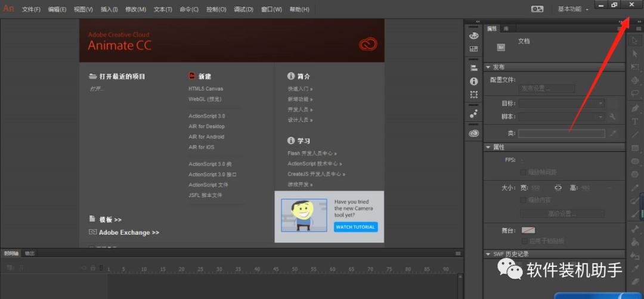The height and width of the screenshot is (299, 644).
Task: Select the Rectangle tool
Action: point(635,148)
